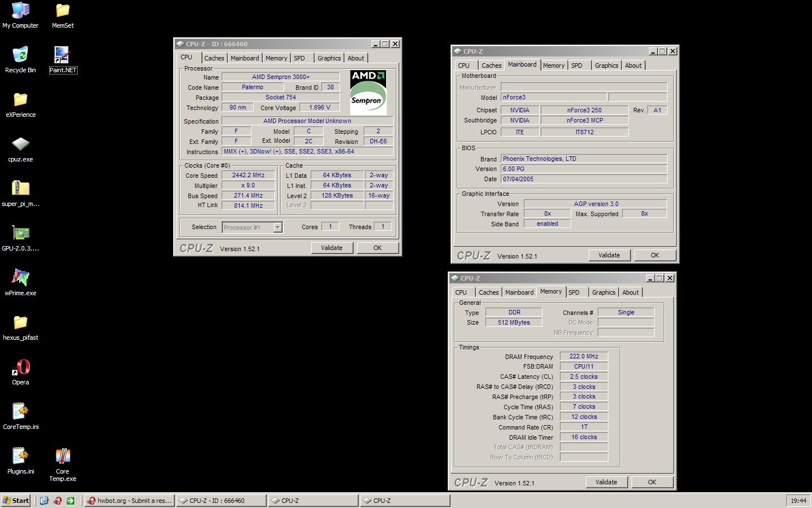Click the Phoenix Technologies BIOS brand field
Image resolution: width=812 pixels, height=508 pixels.
coord(584,159)
